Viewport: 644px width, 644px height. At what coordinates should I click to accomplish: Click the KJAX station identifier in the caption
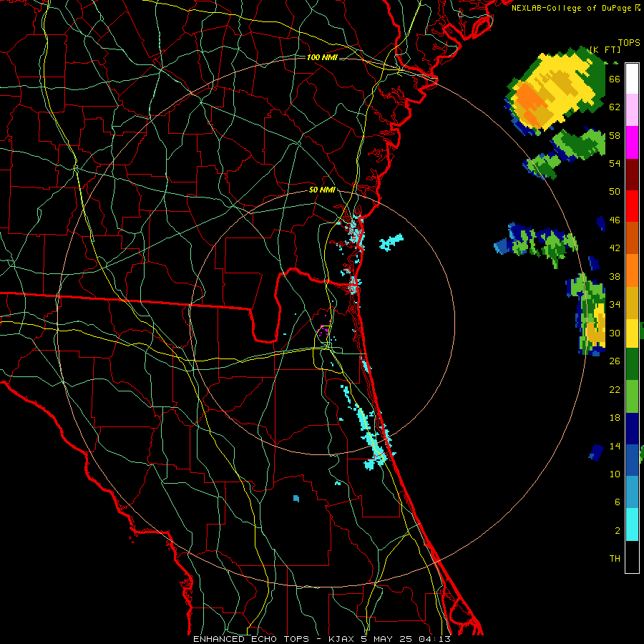tap(342, 639)
